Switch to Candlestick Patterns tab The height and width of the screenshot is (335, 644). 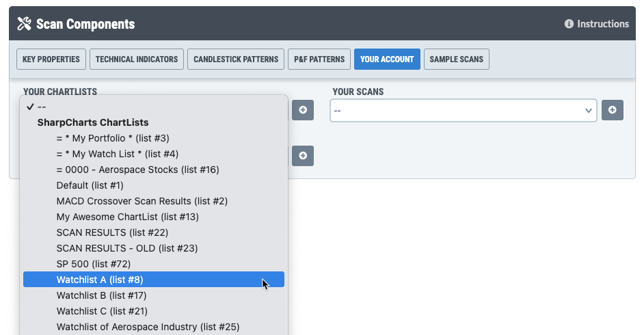[236, 59]
